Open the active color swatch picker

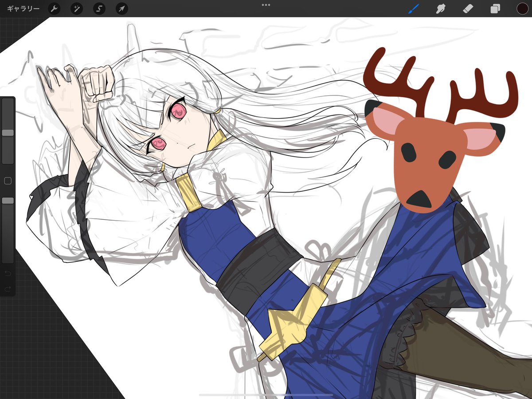click(x=522, y=8)
